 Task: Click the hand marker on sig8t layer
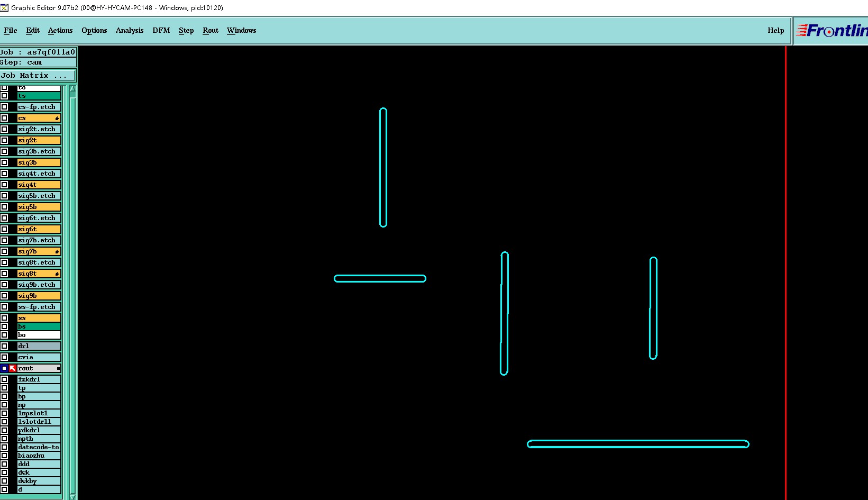coord(57,274)
